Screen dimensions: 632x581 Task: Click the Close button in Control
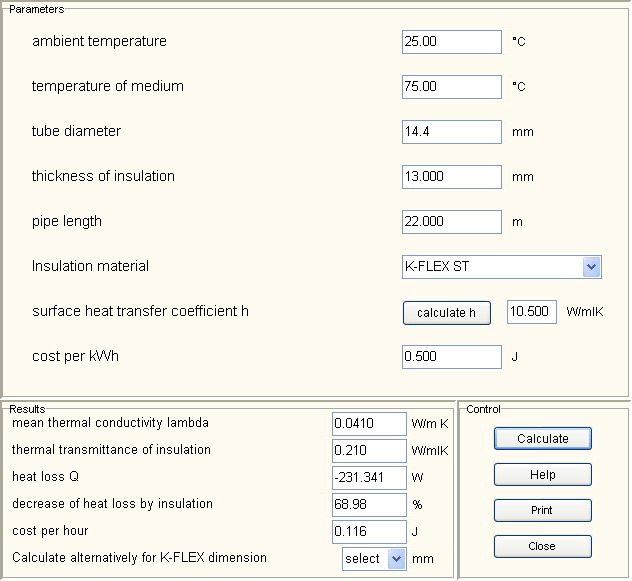(x=543, y=546)
